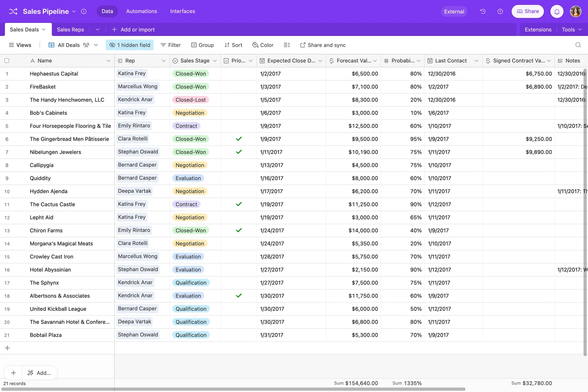Select the Sales Reps table tab
Viewport: 588px width, 392px height.
(x=70, y=29)
